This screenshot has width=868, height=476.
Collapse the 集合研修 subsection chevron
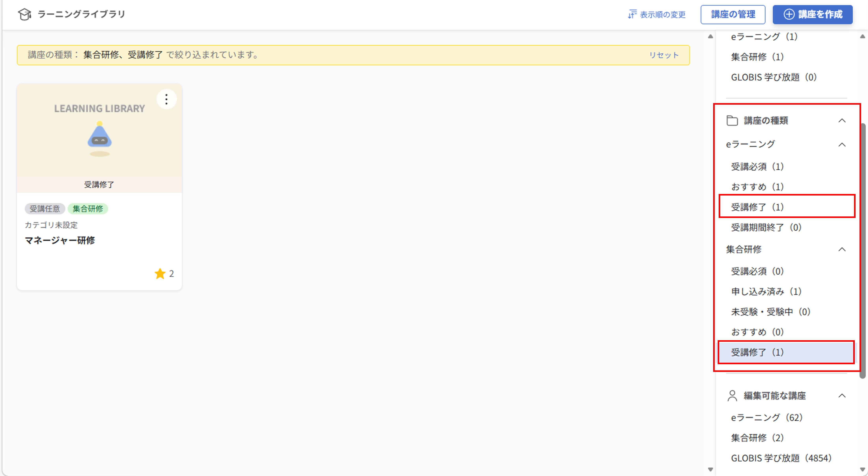click(x=842, y=250)
